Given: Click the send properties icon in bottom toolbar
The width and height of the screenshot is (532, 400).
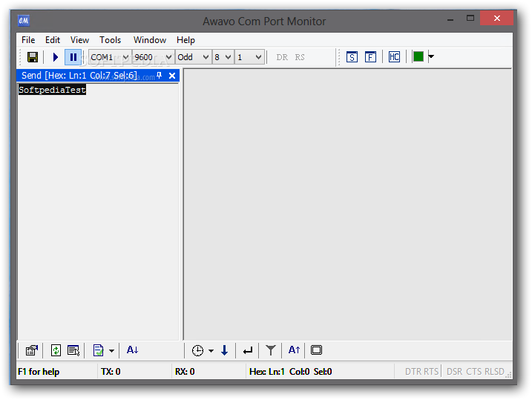Looking at the screenshot, I should [32, 350].
